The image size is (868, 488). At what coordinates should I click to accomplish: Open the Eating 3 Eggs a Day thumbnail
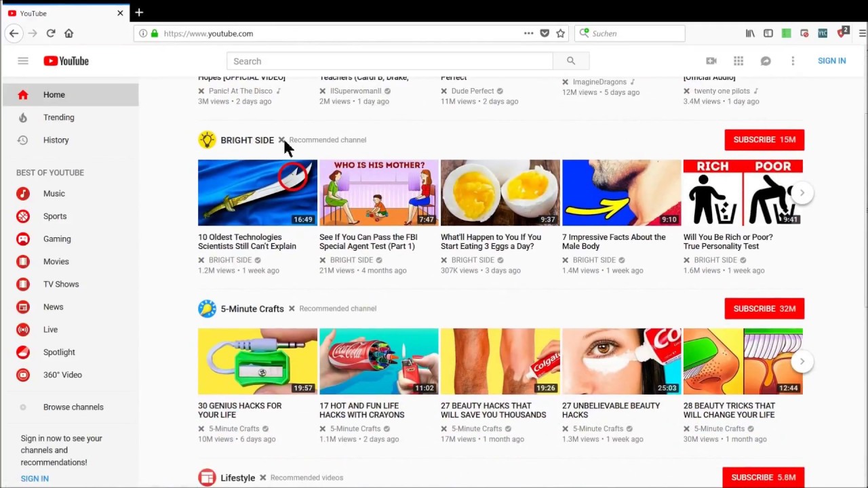click(500, 192)
